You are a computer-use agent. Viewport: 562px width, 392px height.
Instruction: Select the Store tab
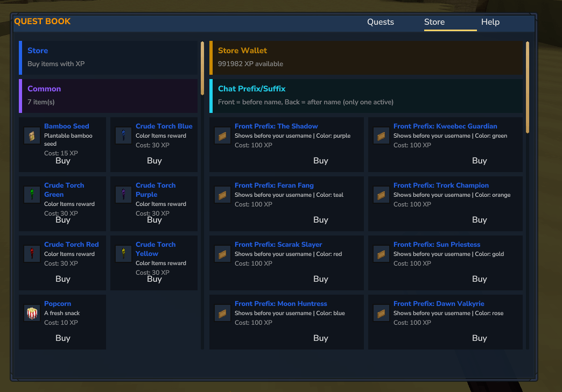[x=434, y=22]
